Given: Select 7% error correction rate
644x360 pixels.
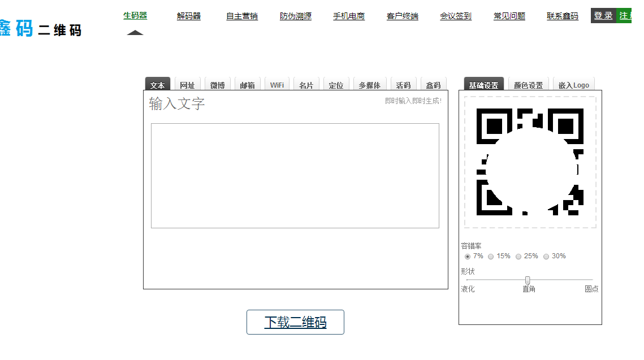Looking at the screenshot, I should (468, 257).
